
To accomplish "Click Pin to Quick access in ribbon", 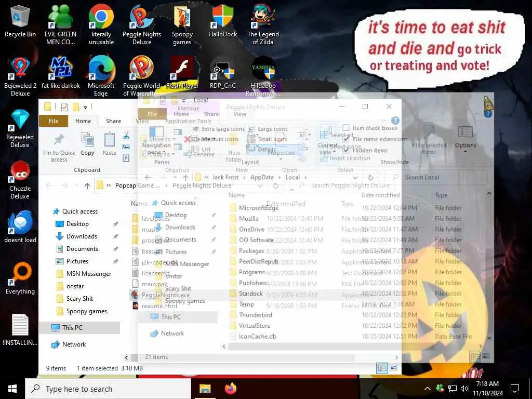I will click(x=59, y=147).
